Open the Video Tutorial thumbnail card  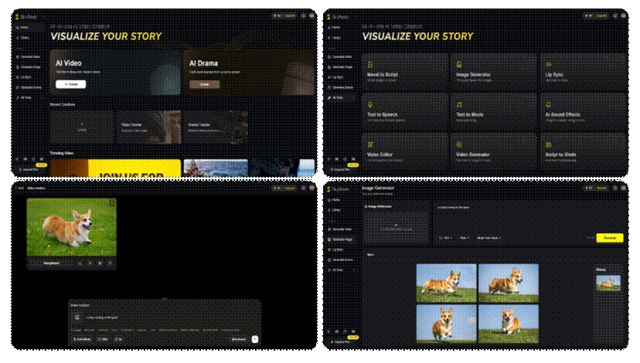coord(149,127)
